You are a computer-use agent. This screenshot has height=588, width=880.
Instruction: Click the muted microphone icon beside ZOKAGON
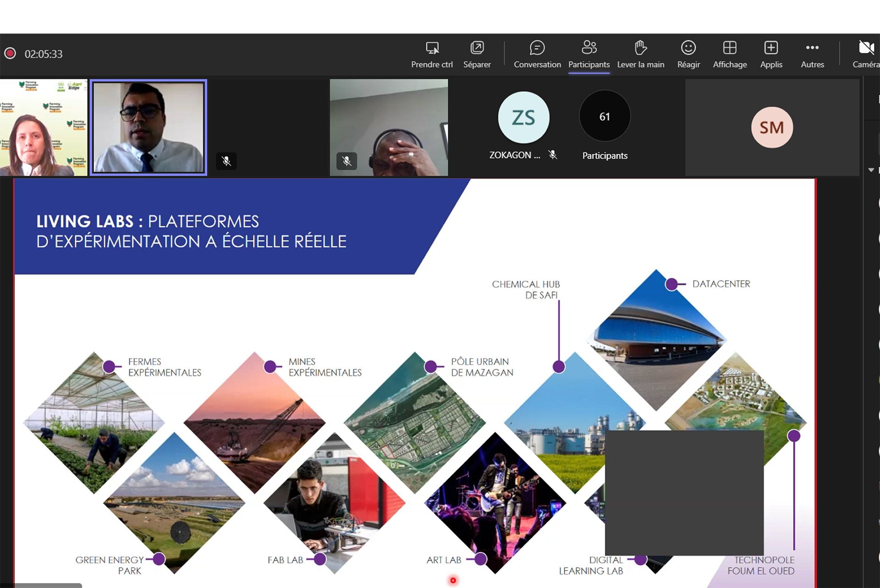[x=553, y=155]
